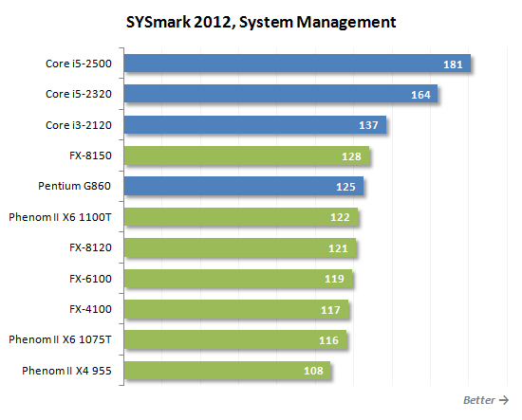Click the value 125 on the blue bar

coord(345,187)
